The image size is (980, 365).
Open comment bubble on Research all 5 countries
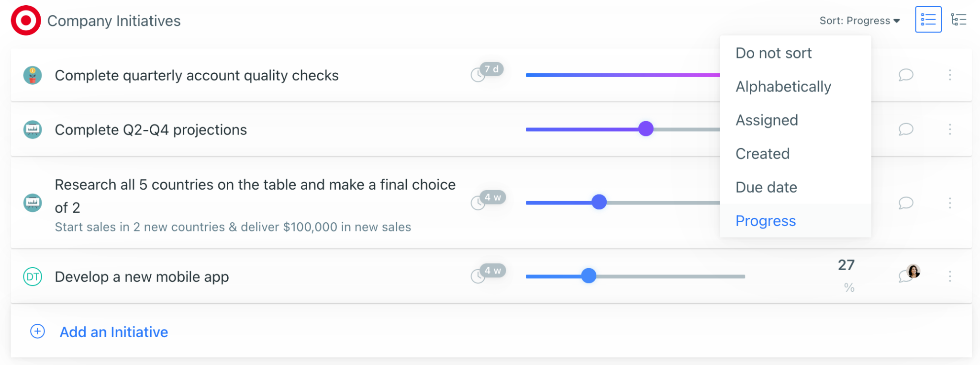[906, 203]
